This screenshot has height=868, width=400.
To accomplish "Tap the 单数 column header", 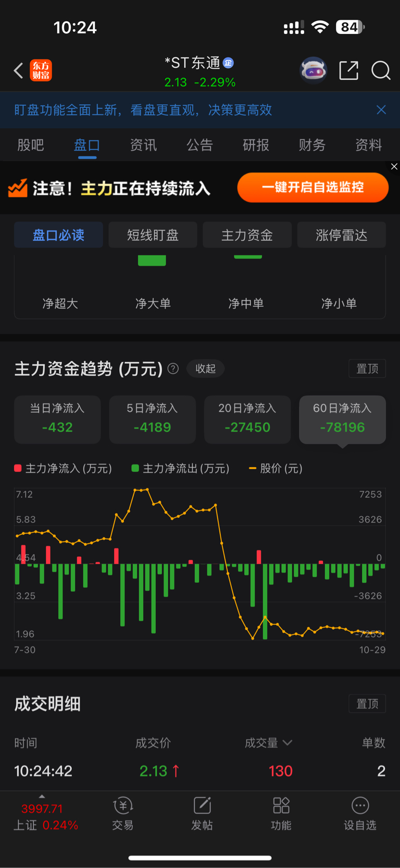I will [x=373, y=743].
